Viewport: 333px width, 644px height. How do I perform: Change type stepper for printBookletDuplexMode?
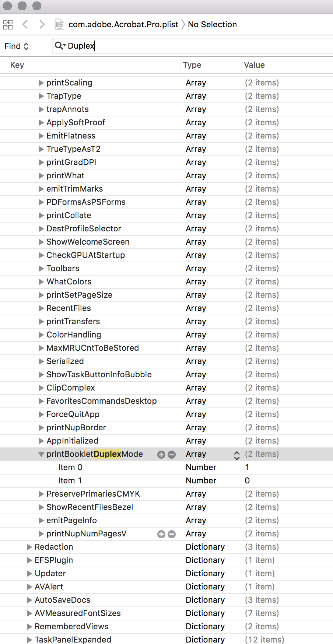[x=237, y=455]
